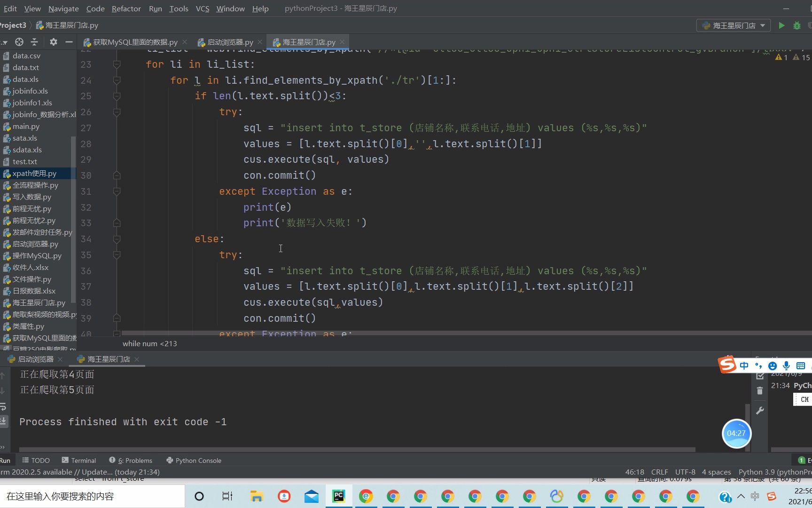Viewport: 812px width, 508px height.
Task: Switch to PyCharm icon on the taskbar
Action: (338, 496)
